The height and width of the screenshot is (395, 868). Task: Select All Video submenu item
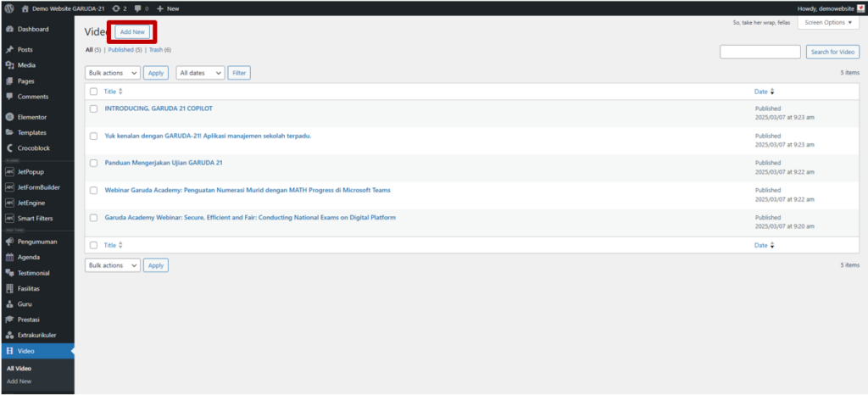[x=19, y=369]
